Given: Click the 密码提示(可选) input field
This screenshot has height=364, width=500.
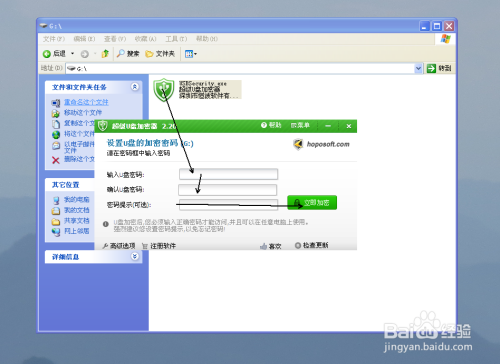Looking at the screenshot, I should click(x=228, y=205).
